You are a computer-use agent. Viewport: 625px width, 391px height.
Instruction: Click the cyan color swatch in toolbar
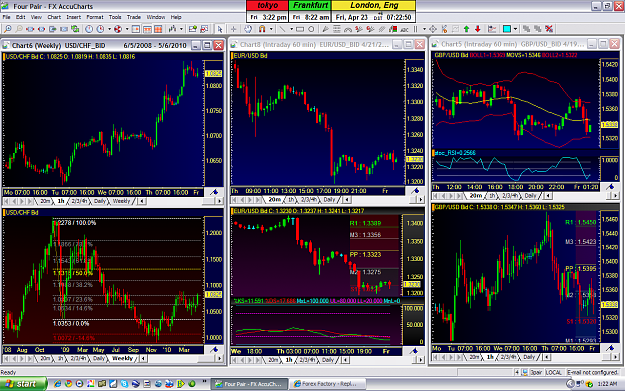(507, 29)
